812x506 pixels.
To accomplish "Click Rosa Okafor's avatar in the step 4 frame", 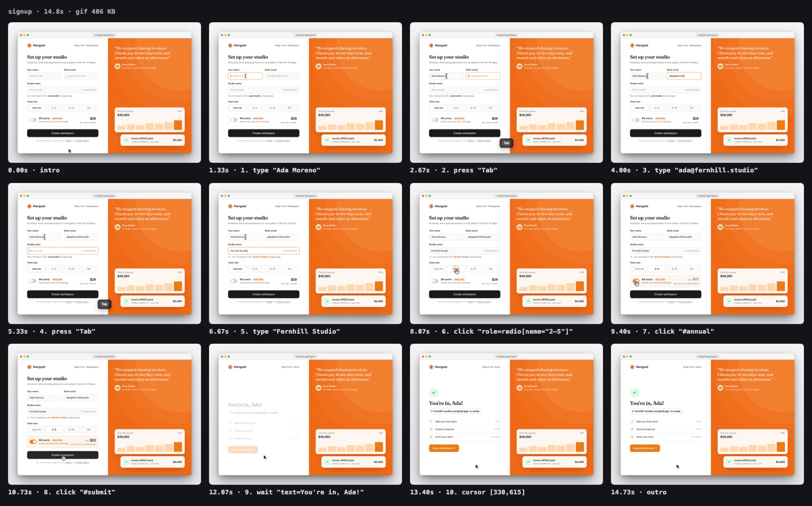I will [x=118, y=227].
